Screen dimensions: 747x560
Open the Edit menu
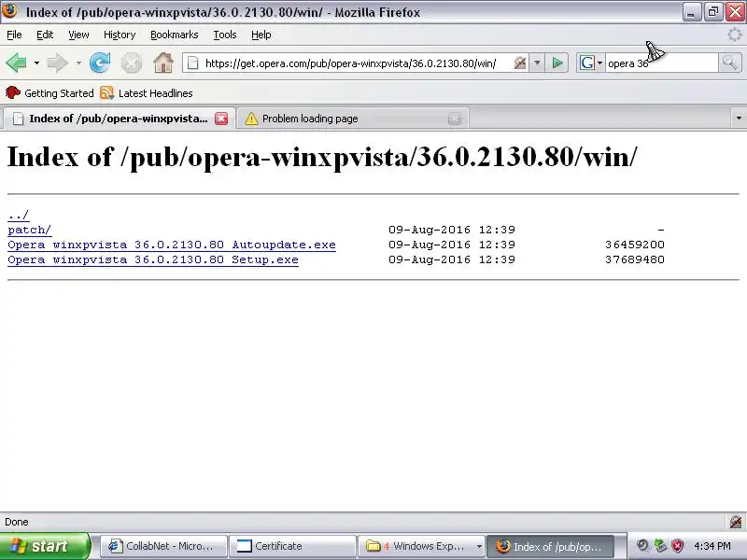click(x=45, y=35)
